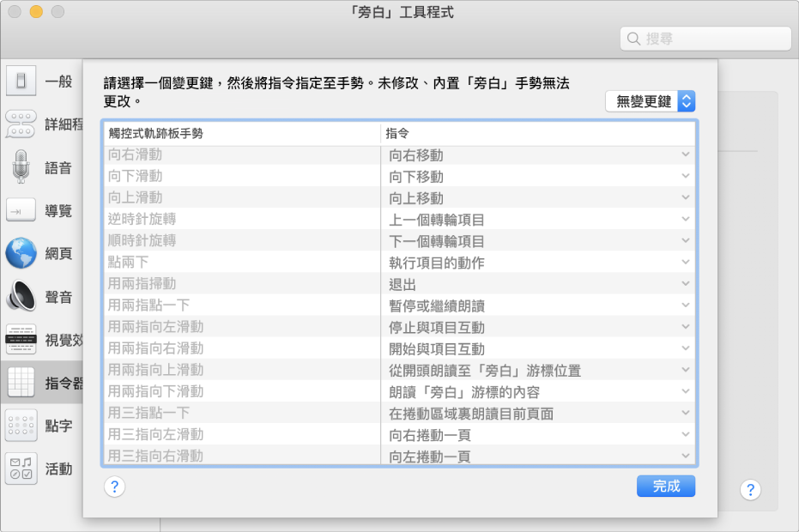This screenshot has height=532, width=799.
Task: Click the search magnifier icon
Action: point(633,39)
